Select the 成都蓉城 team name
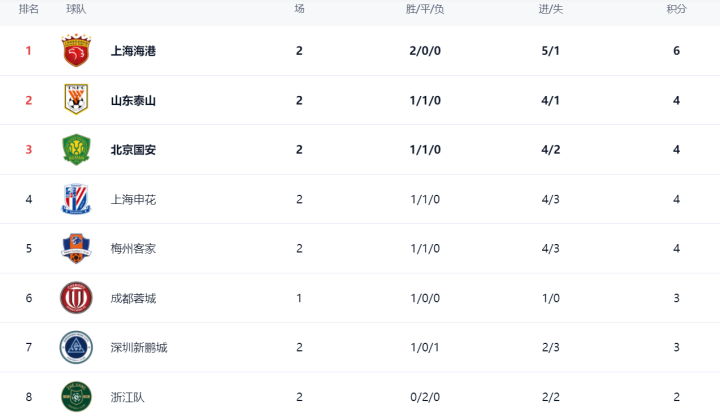The width and height of the screenshot is (720, 418). (x=133, y=298)
